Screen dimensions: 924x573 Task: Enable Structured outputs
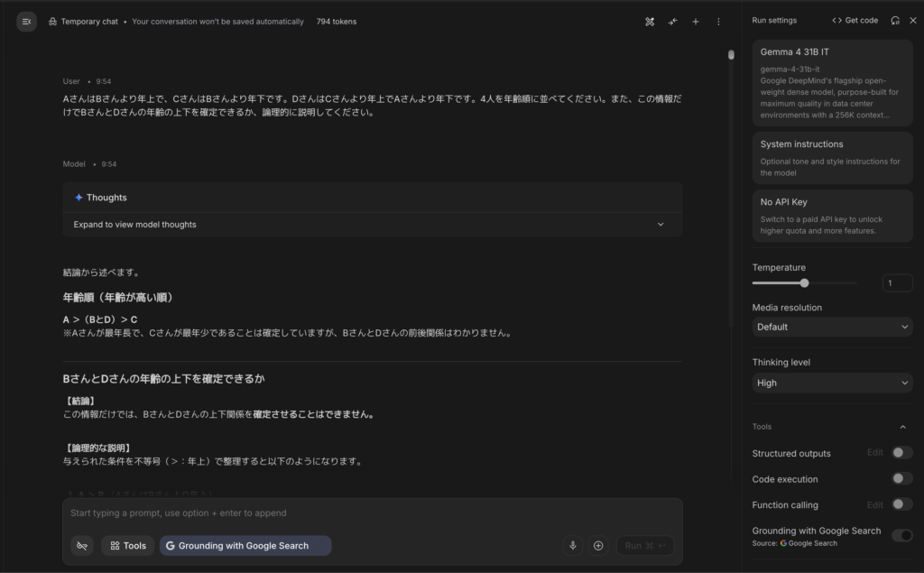click(901, 453)
